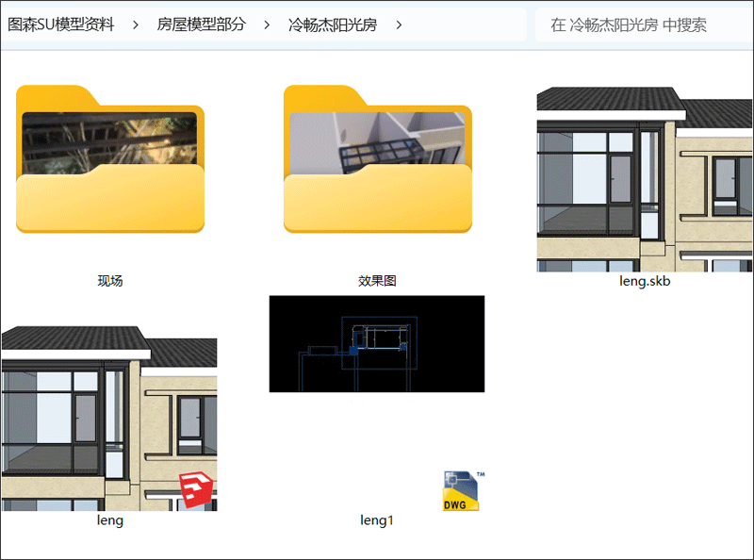
Task: Open the 现场 folder icon
Action: click(x=110, y=158)
